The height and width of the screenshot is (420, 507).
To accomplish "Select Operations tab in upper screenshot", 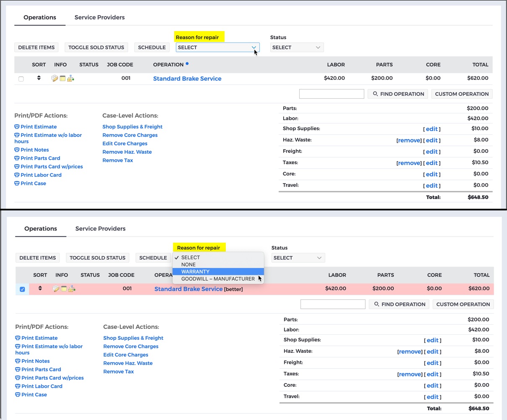I will [x=40, y=18].
